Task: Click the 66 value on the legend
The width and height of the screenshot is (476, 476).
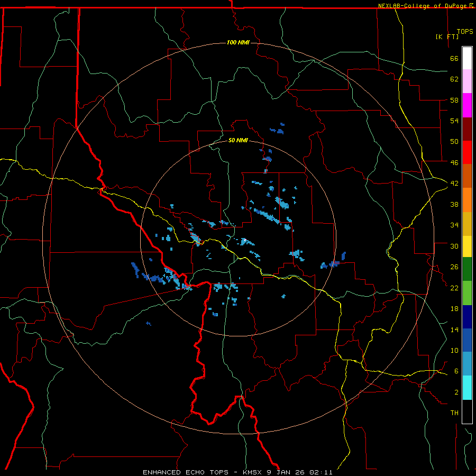Action: [x=454, y=59]
